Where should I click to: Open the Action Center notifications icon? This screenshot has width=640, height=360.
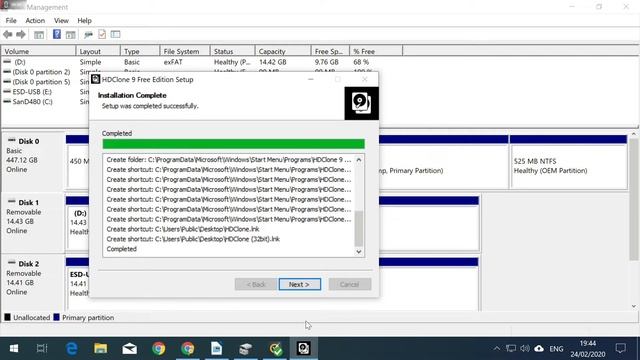click(621, 349)
